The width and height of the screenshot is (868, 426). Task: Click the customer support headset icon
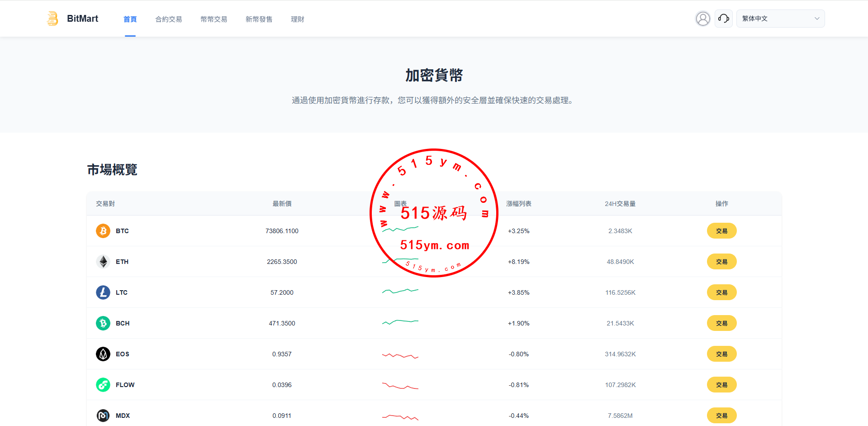click(723, 19)
